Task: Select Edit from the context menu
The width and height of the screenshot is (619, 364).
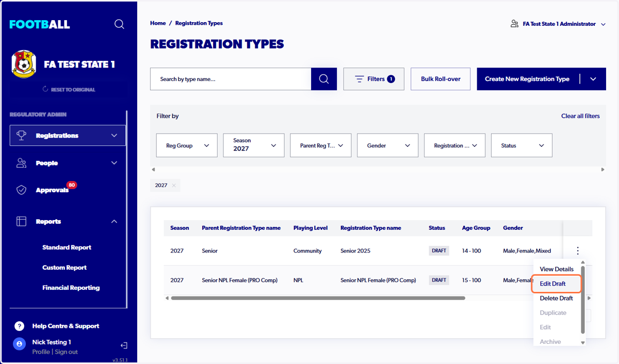Action: click(x=545, y=327)
